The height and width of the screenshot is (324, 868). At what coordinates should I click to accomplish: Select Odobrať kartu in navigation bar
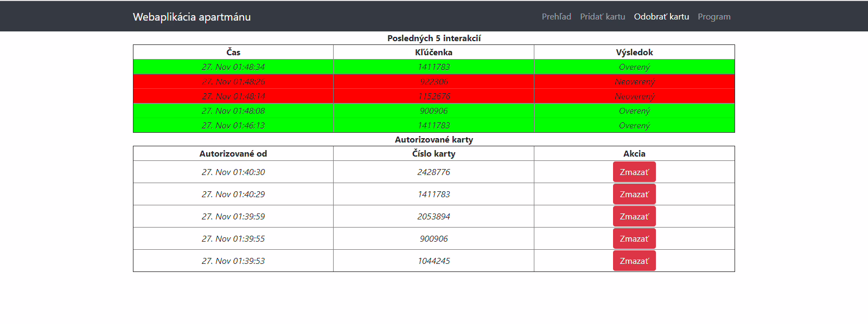[661, 17]
